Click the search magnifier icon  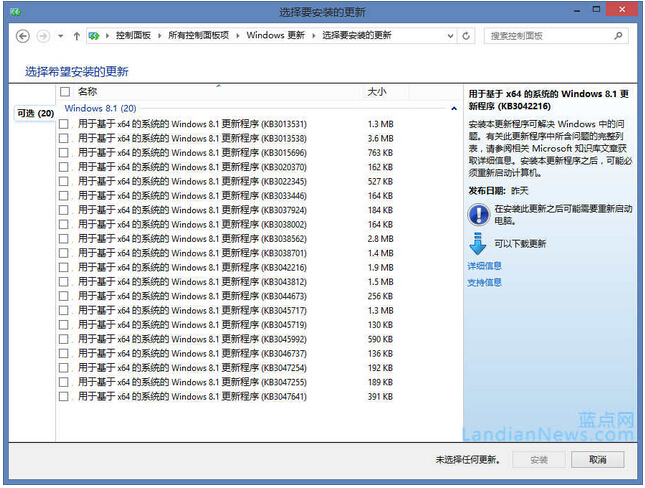[618, 36]
